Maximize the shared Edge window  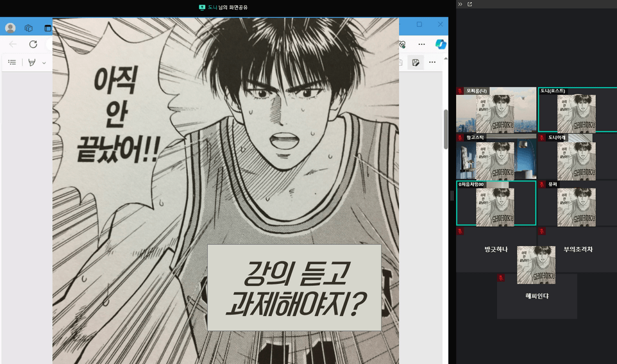click(419, 24)
